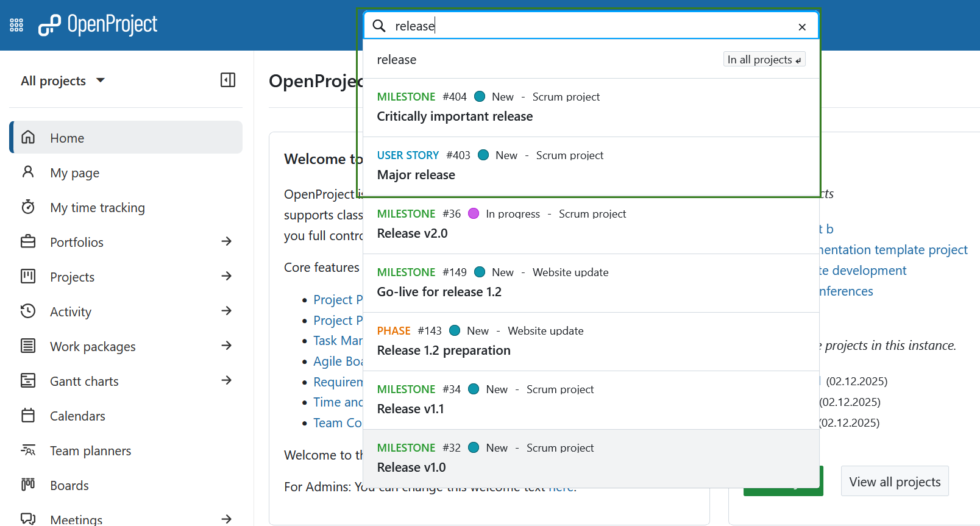Expand the Gantt charts submenu arrow

click(227, 380)
